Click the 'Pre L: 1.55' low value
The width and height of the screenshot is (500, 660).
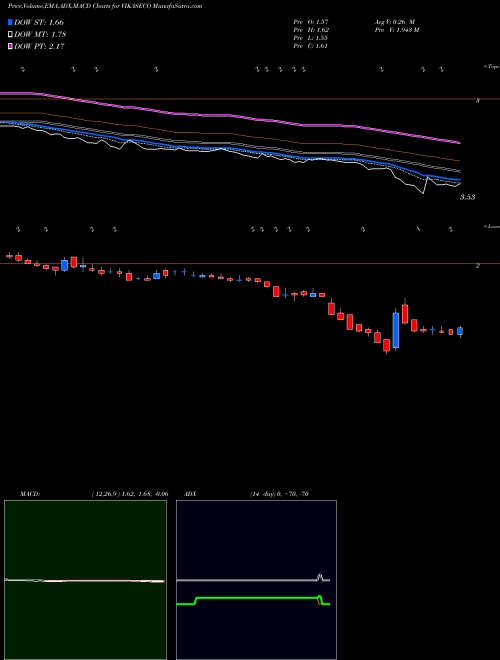[x=311, y=38]
